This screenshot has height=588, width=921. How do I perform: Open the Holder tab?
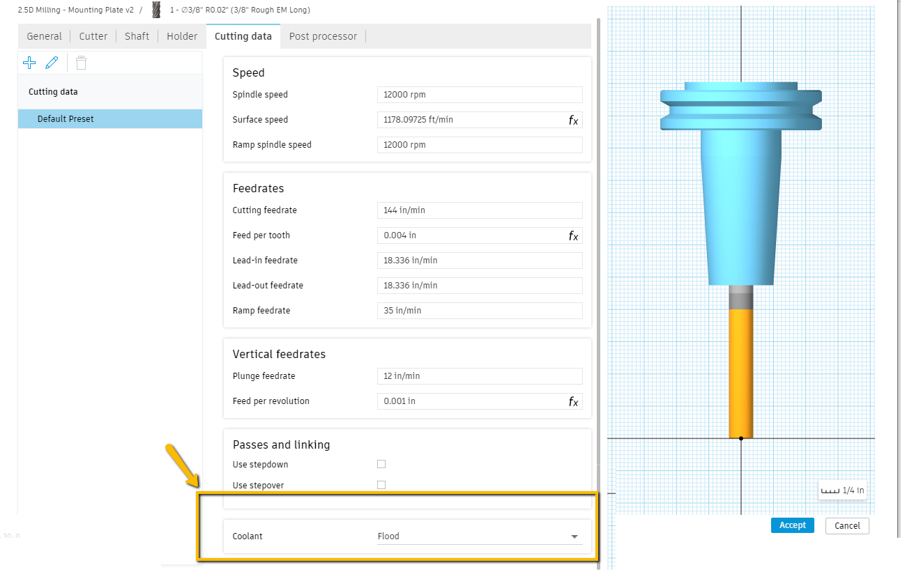181,36
